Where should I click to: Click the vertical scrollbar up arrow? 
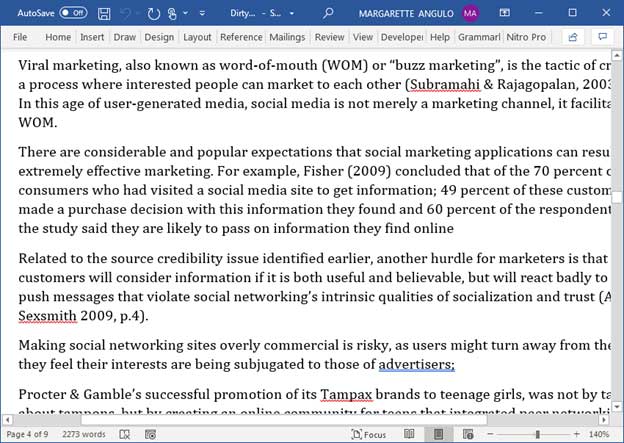[x=617, y=55]
